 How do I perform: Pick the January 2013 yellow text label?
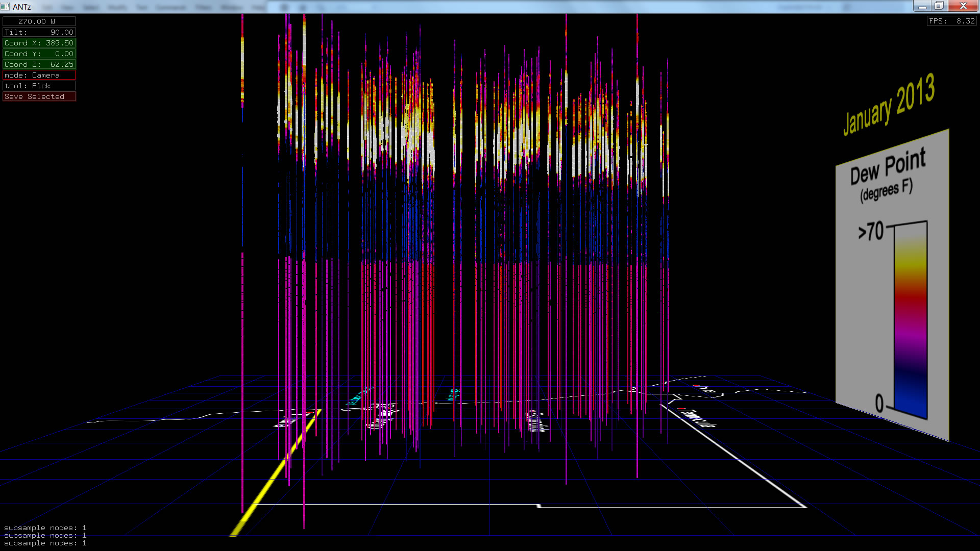888,105
